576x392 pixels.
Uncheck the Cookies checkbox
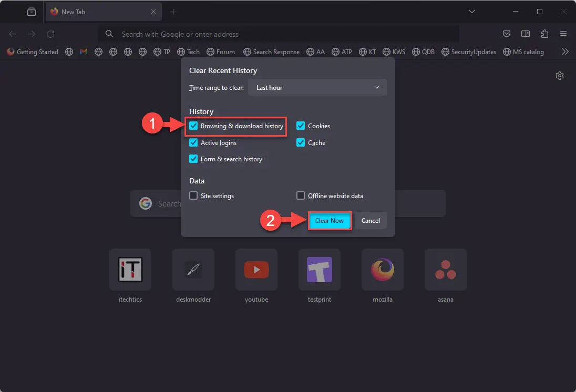tap(301, 126)
